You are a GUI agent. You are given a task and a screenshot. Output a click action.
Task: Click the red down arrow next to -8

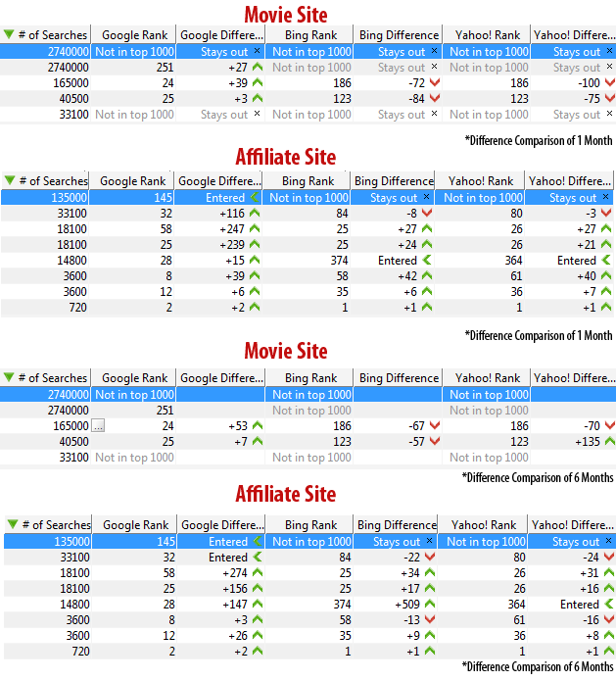(427, 213)
